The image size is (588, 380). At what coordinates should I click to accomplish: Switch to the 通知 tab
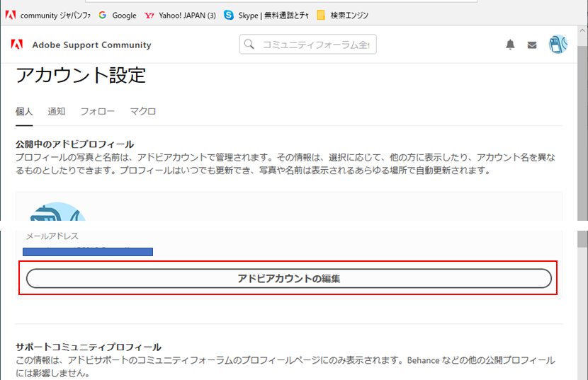tap(56, 111)
